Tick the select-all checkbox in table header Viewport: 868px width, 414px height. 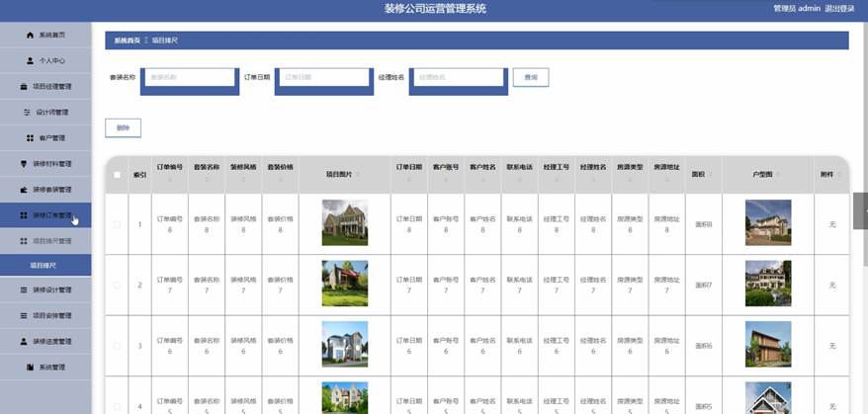tap(117, 175)
